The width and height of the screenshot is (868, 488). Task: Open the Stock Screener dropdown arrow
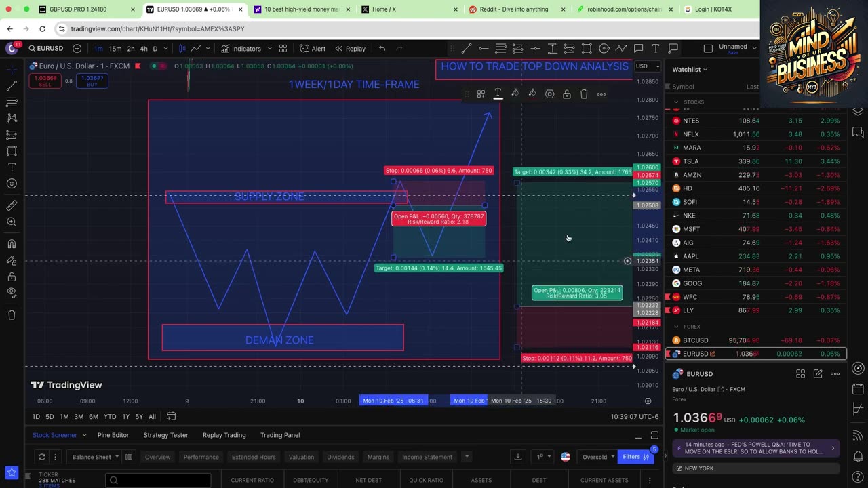[84, 435]
